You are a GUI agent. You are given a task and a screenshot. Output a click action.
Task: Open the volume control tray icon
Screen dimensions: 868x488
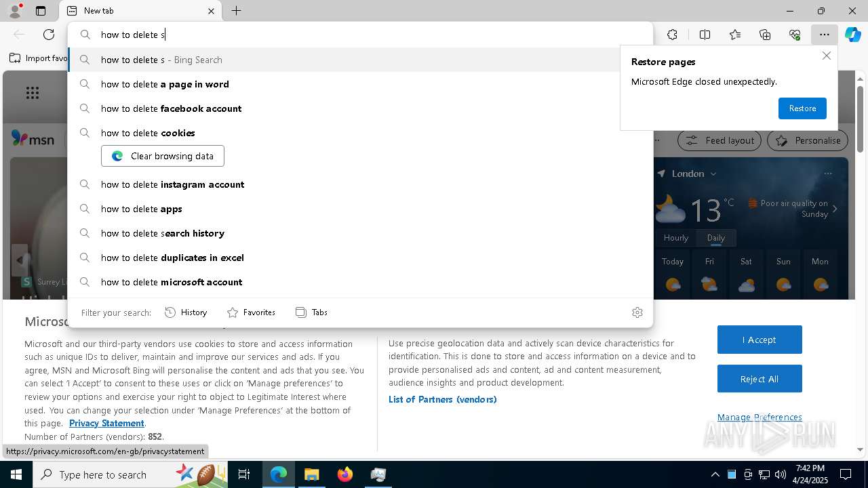781,474
